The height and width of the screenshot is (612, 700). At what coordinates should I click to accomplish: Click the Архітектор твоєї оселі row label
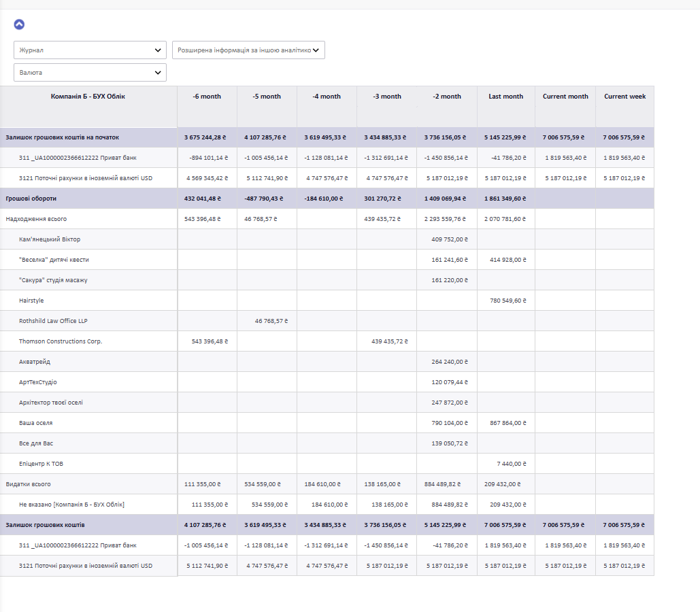51,403
